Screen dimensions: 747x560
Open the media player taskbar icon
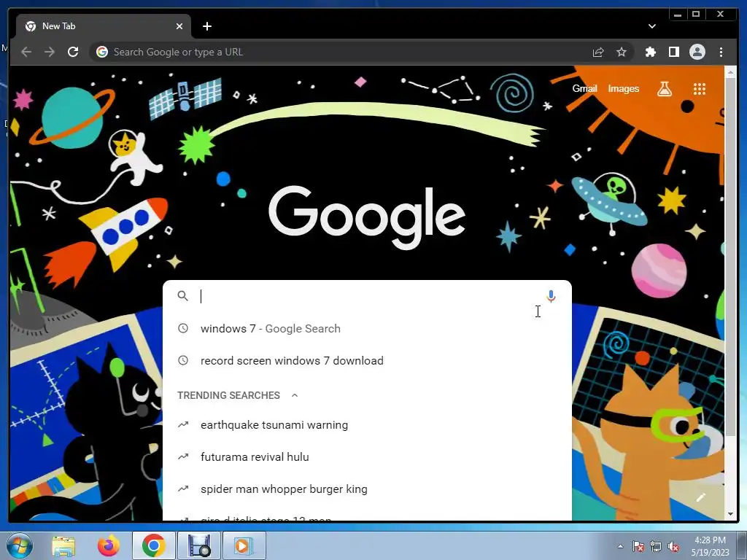click(244, 545)
